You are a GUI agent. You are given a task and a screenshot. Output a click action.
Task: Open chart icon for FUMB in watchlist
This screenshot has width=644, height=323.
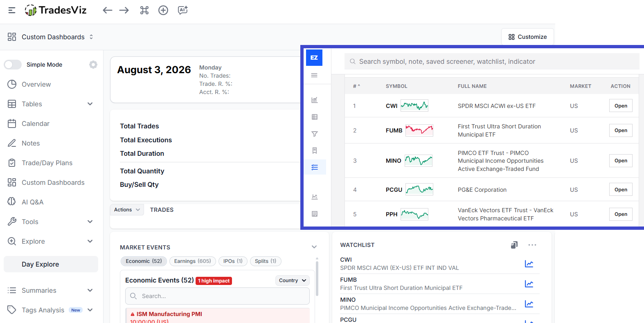[529, 284]
